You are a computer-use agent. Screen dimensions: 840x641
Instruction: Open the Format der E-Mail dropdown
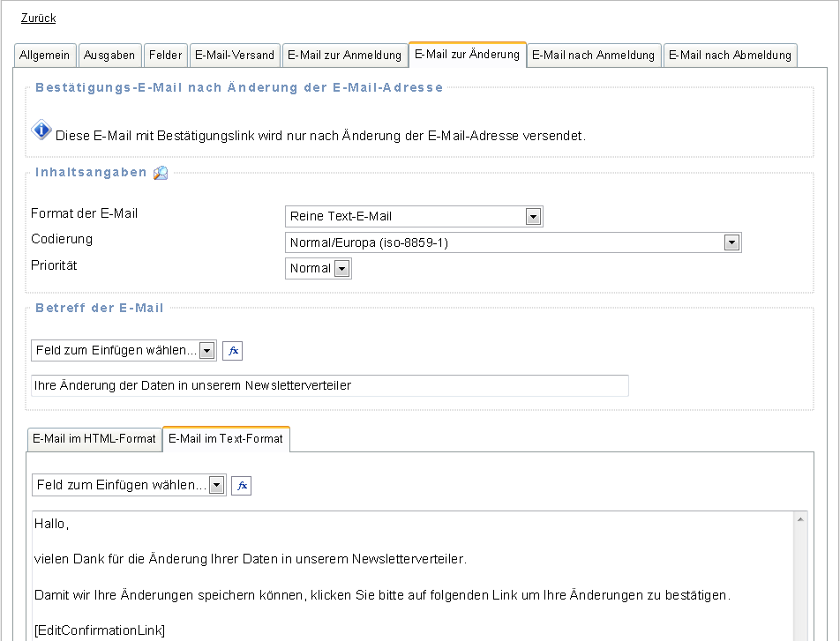(414, 217)
